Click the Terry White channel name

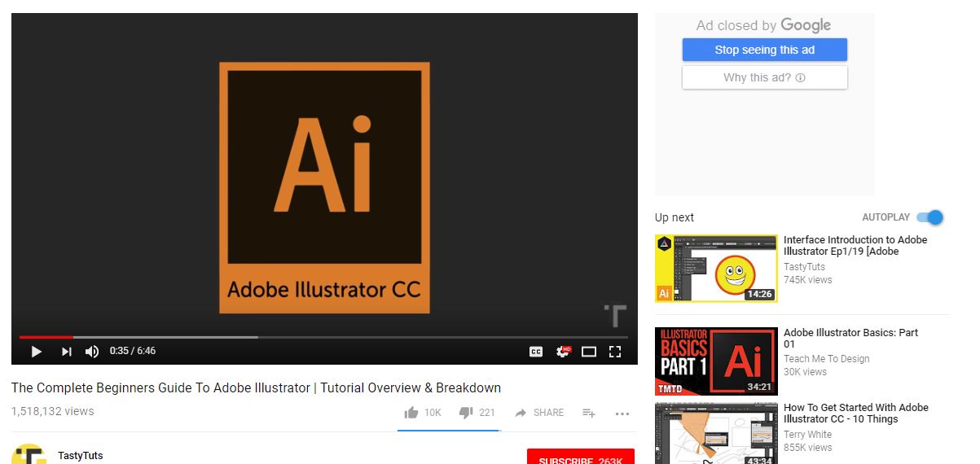[808, 435]
